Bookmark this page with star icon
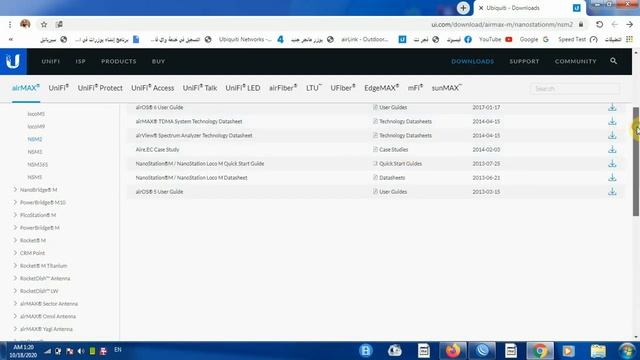This screenshot has height=360, width=640. click(x=44, y=24)
